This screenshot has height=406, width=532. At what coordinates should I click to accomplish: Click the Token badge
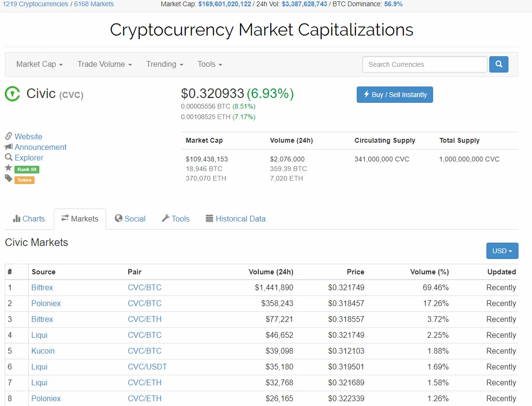(x=24, y=180)
